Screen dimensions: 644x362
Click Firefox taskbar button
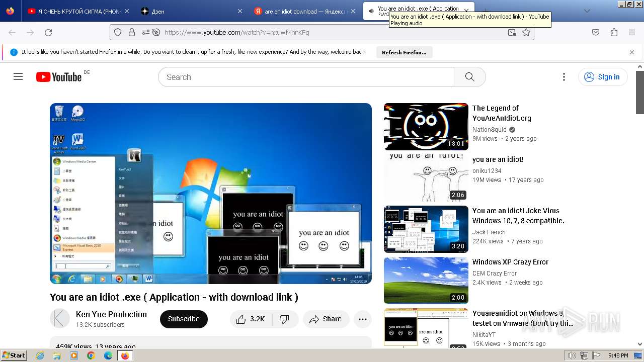(125, 355)
